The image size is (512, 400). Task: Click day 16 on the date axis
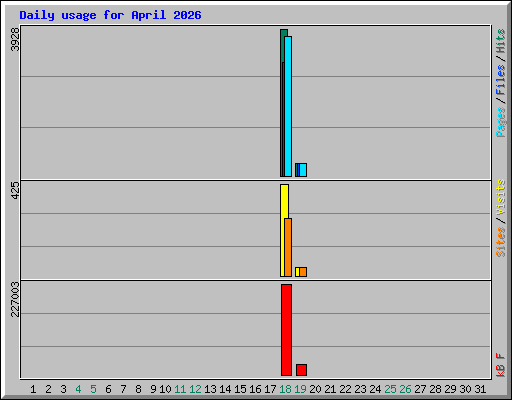(x=255, y=389)
